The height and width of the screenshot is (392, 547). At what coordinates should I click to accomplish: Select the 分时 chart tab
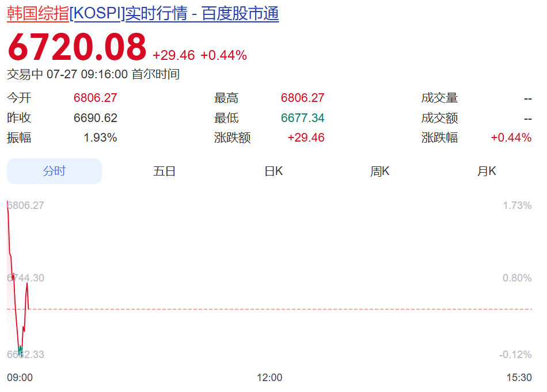click(55, 171)
